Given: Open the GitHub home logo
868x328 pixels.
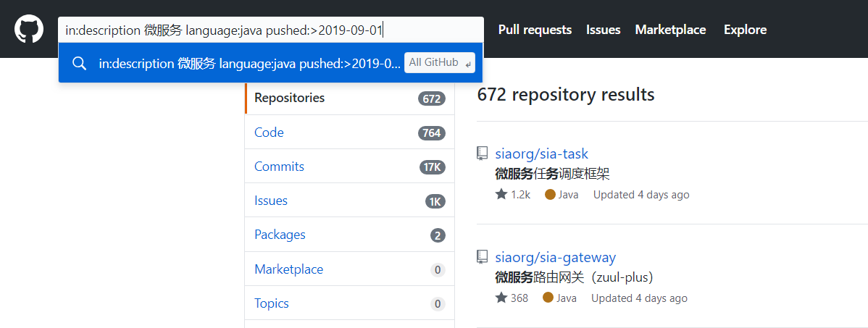Looking at the screenshot, I should (29, 29).
